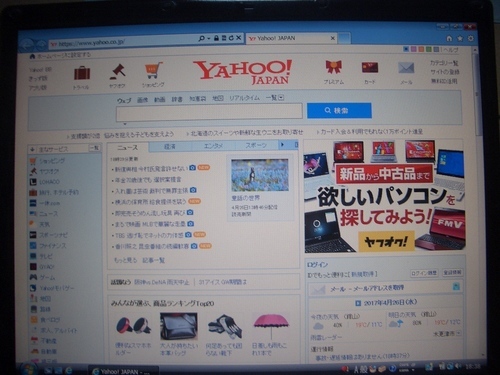Click the browser home icon
Image resolution: width=500 pixels, height=375 pixels.
[449, 39]
